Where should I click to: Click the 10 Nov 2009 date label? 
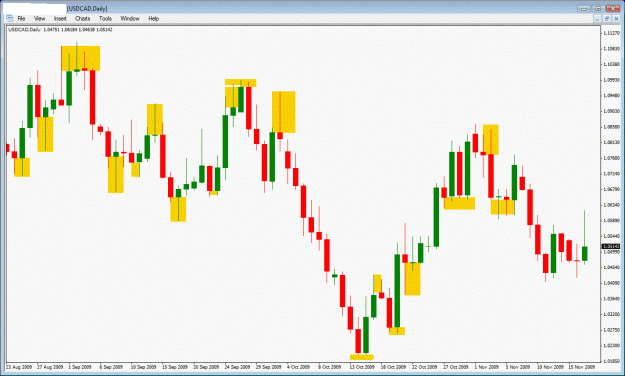[550, 367]
